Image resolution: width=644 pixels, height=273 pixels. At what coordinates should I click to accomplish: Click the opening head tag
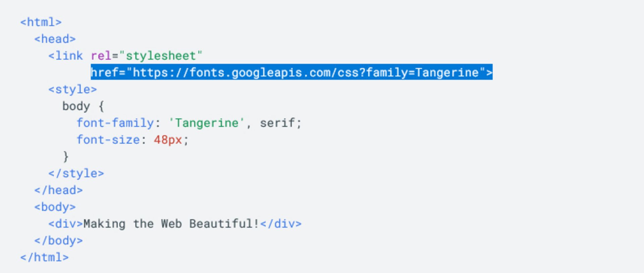pyautogui.click(x=55, y=39)
